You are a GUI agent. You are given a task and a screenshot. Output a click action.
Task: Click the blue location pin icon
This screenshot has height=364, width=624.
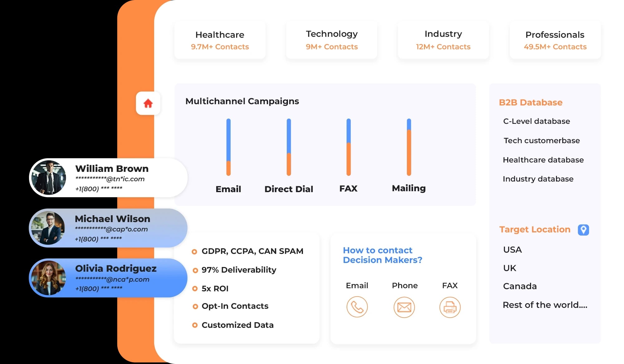coord(583,230)
